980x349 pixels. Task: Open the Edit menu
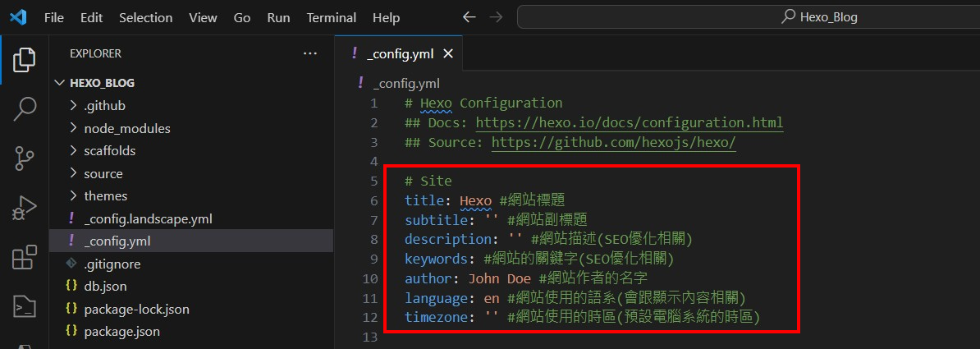click(x=91, y=17)
